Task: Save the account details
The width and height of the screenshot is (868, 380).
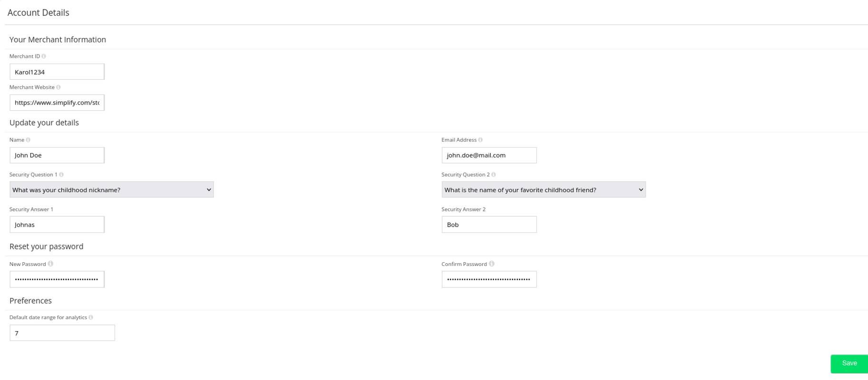Action: pos(849,363)
